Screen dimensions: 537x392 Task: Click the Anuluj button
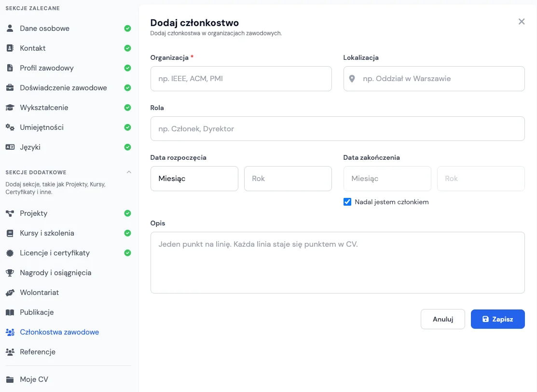pos(443,319)
